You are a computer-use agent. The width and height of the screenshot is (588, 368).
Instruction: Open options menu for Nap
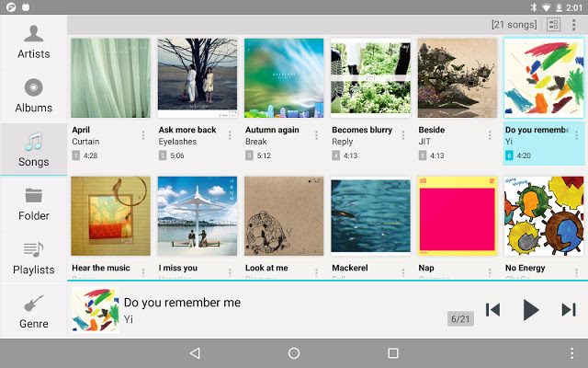490,272
